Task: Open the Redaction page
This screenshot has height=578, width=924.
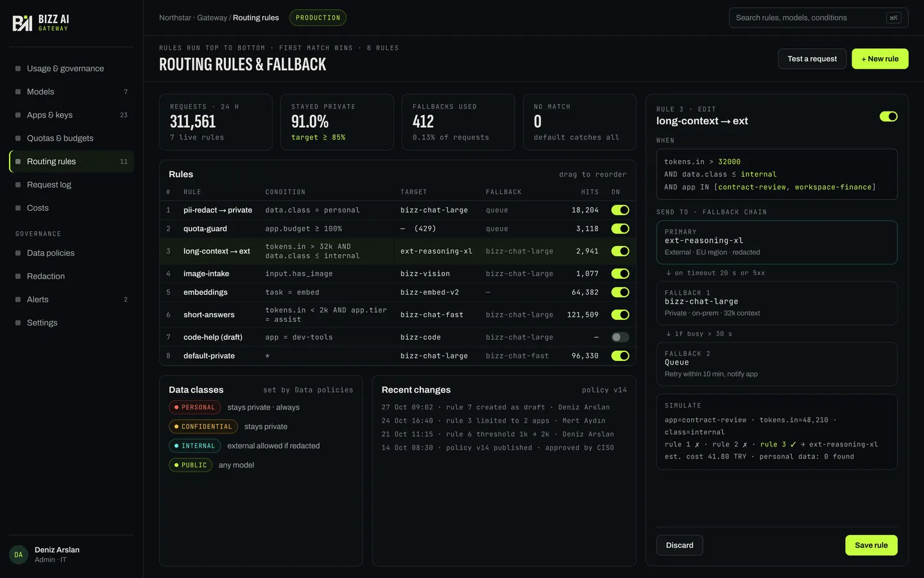Action: click(71, 276)
